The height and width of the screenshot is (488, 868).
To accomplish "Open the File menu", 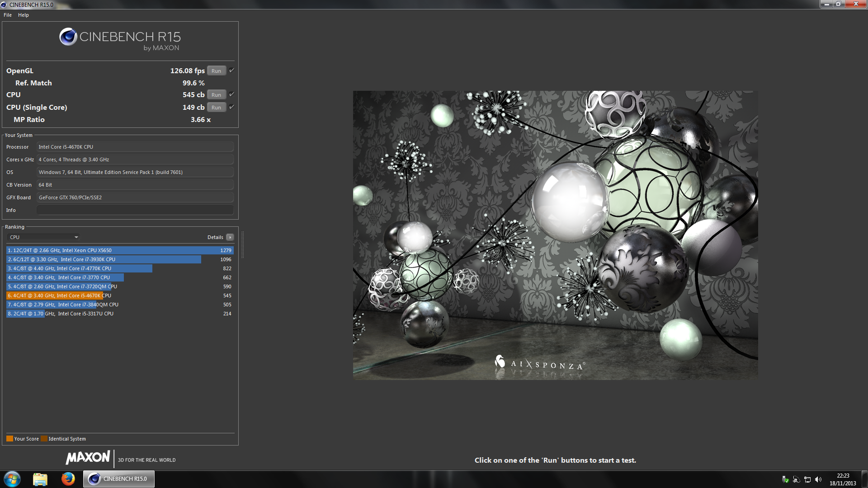I will (x=8, y=15).
